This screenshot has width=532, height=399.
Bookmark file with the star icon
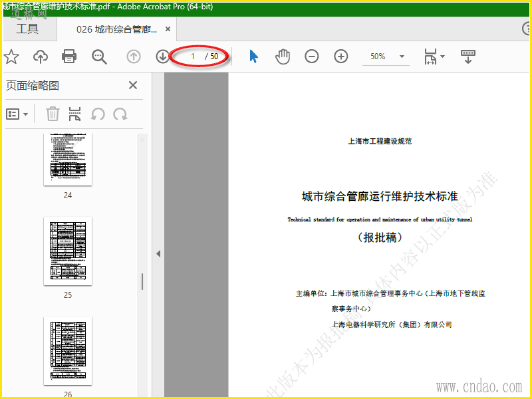[11, 57]
